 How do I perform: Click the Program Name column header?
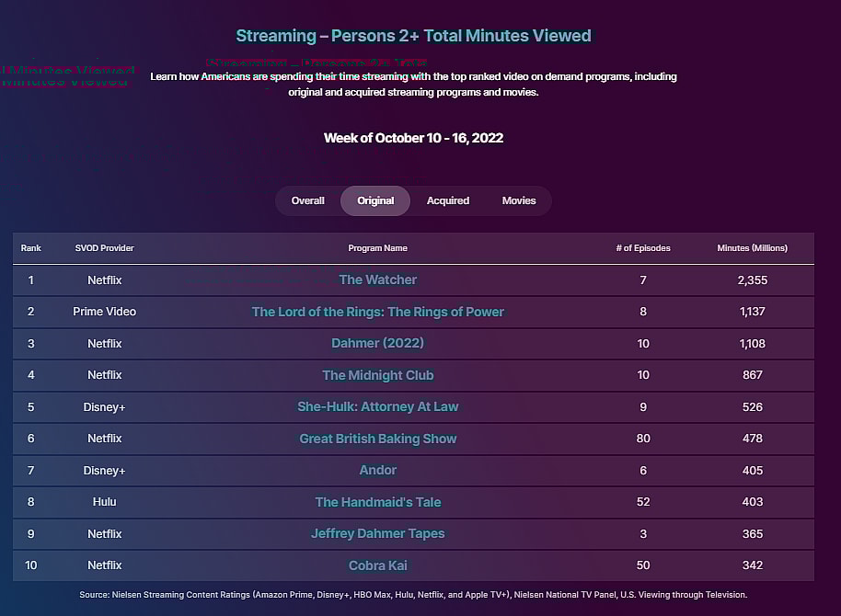click(x=377, y=248)
